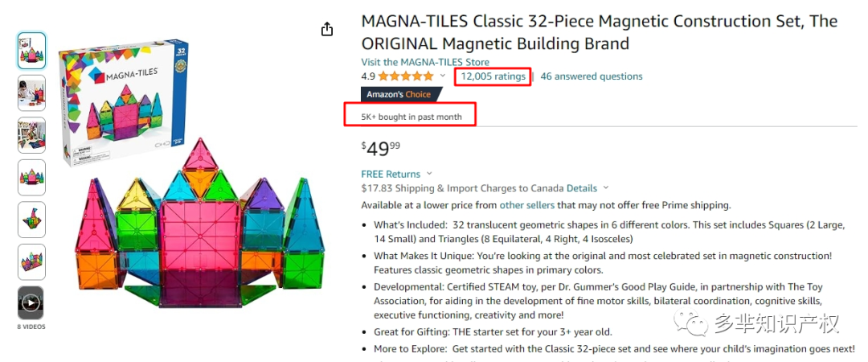Image resolution: width=868 pixels, height=362 pixels.
Task: Open the 46 answered questions link
Action: (592, 76)
